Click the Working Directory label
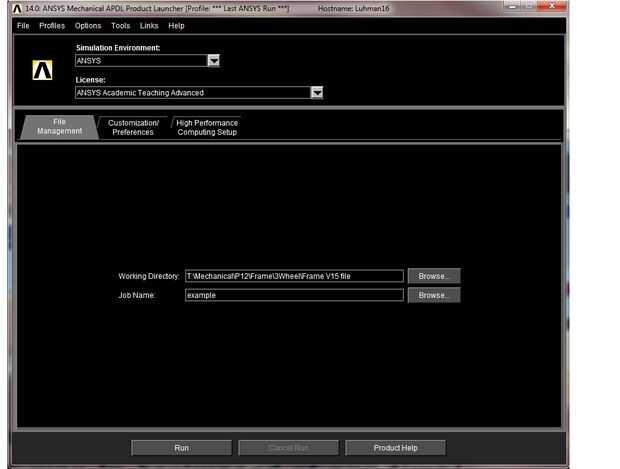Image resolution: width=620 pixels, height=469 pixels. tap(149, 276)
